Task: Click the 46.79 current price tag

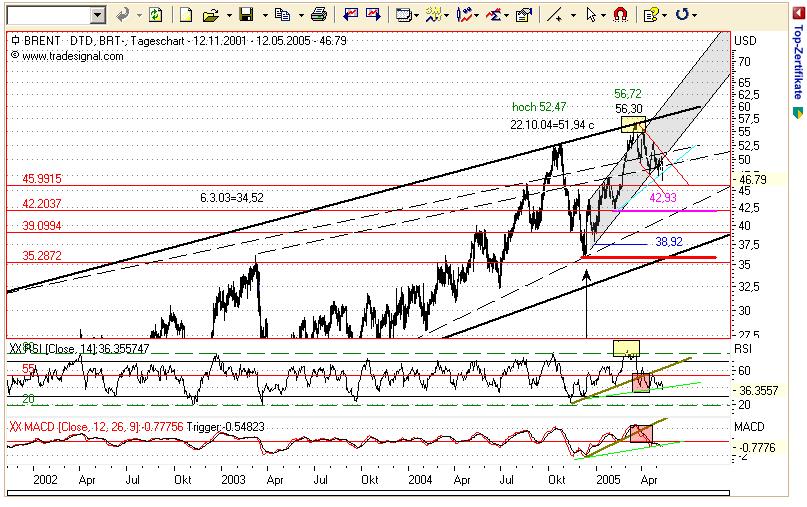Action: pos(753,180)
